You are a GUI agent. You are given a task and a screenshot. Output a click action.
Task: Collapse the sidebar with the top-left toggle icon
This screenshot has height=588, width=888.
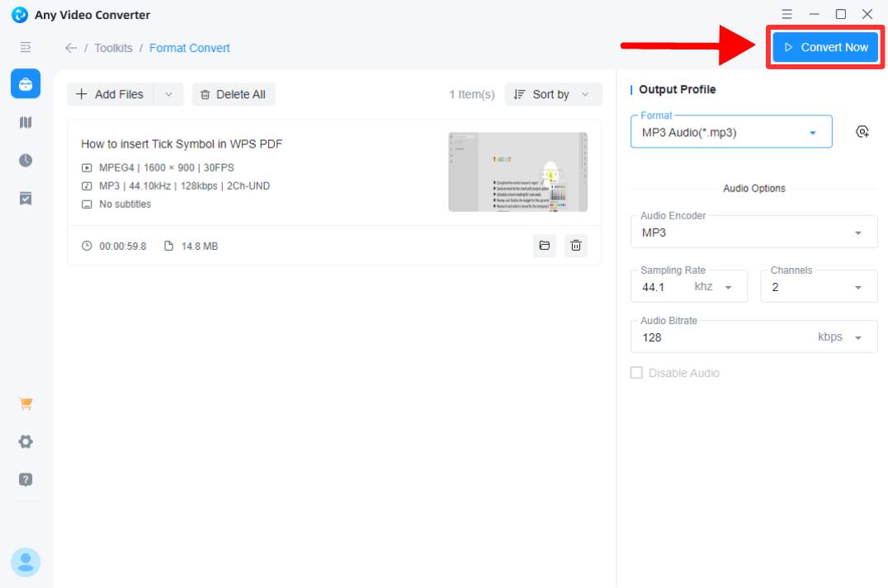(26, 47)
